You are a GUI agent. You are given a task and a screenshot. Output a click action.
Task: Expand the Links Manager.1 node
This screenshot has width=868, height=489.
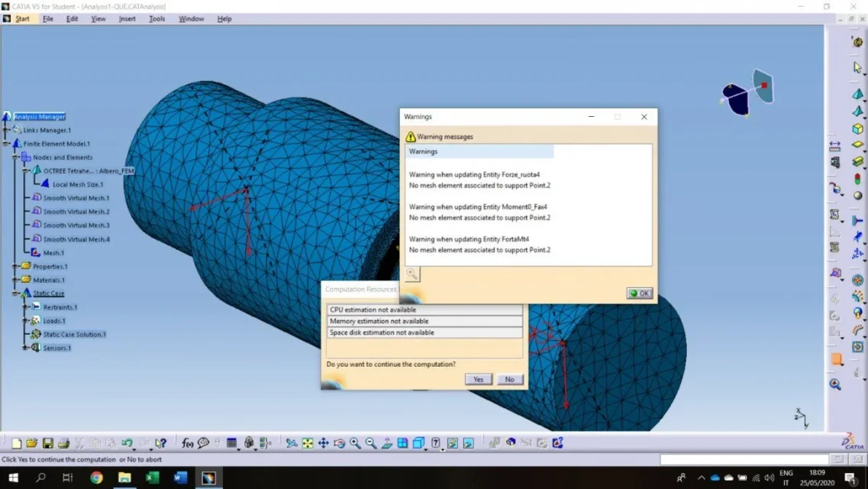6,130
